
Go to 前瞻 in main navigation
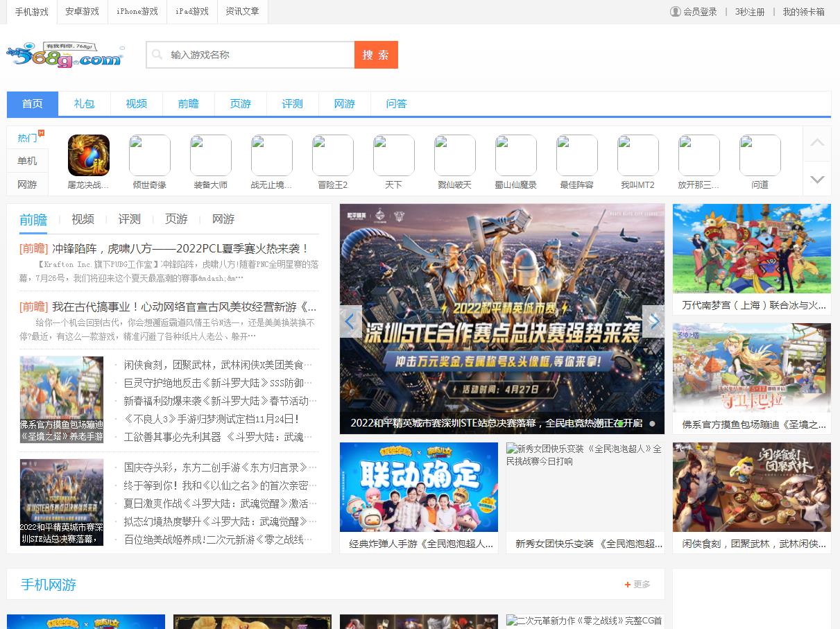189,104
